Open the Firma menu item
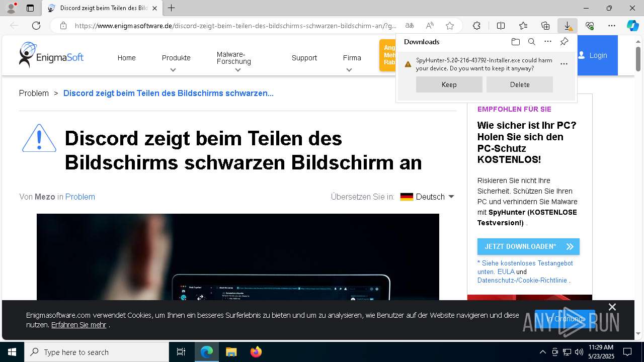This screenshot has width=644, height=362. click(x=352, y=58)
